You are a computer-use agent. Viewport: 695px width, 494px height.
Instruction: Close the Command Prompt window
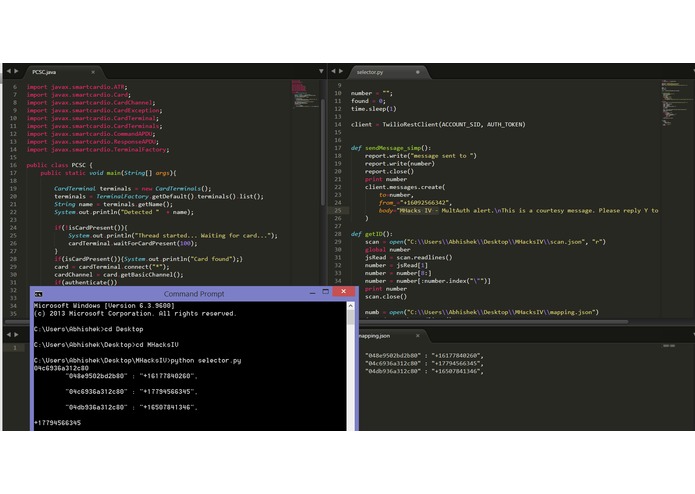coord(344,292)
